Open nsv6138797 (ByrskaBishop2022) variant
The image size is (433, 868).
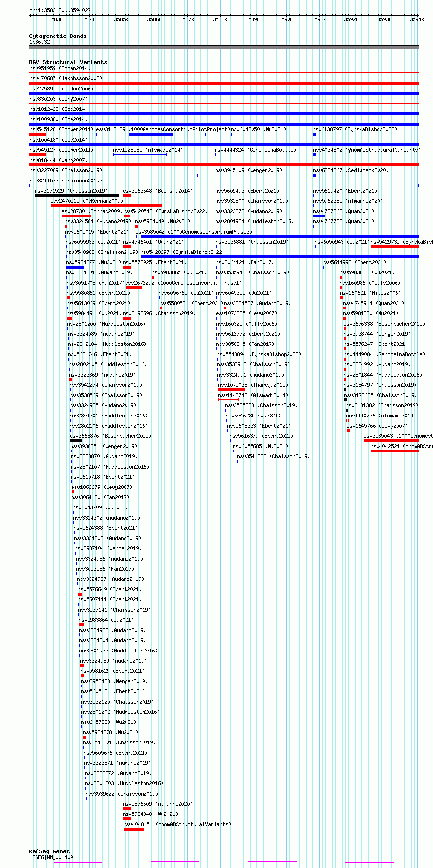(355, 129)
